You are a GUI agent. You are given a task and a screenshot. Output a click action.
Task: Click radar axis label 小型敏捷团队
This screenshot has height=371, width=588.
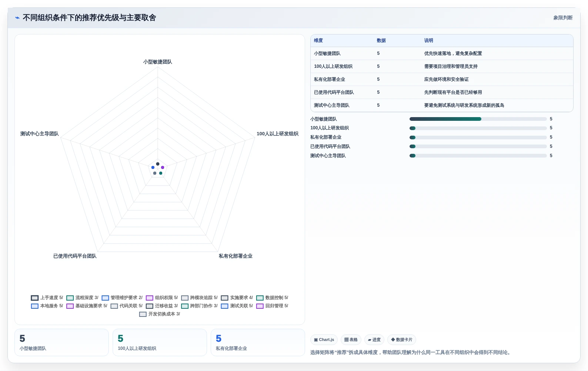click(158, 62)
